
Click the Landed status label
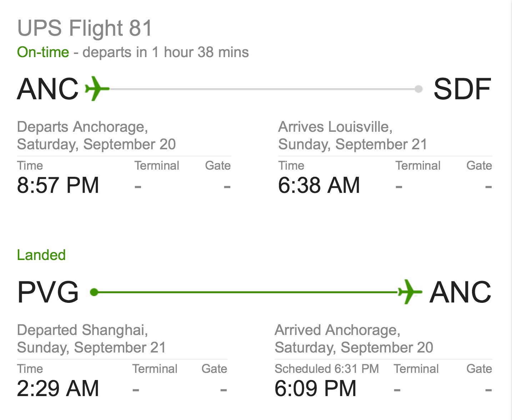41,255
